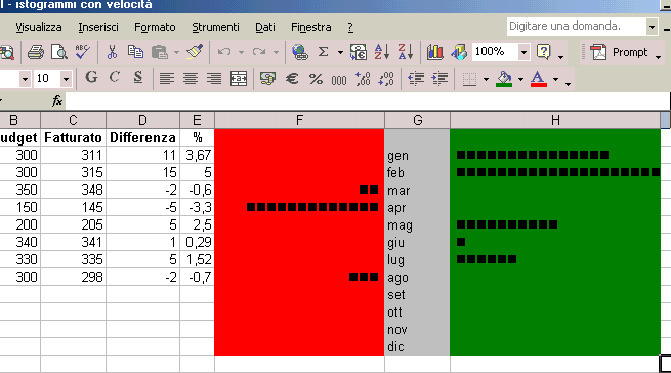This screenshot has height=373, width=671.
Task: Increase cell indent
Action: pos(439,79)
